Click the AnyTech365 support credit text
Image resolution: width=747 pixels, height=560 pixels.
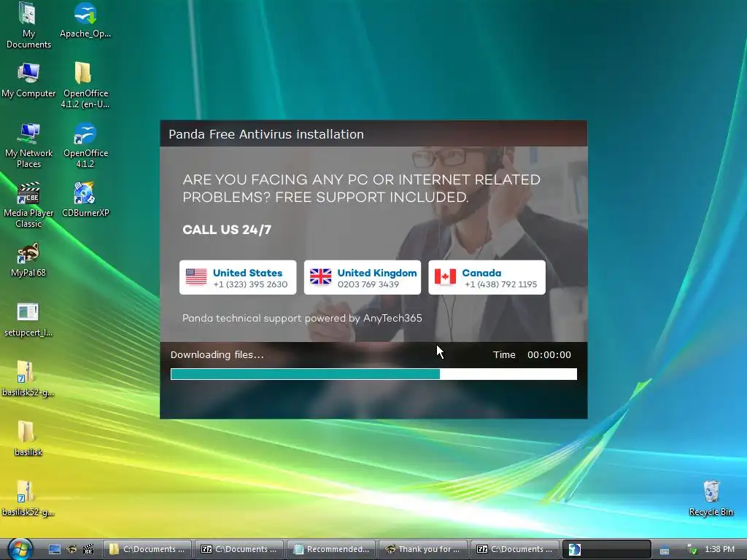[x=302, y=318]
